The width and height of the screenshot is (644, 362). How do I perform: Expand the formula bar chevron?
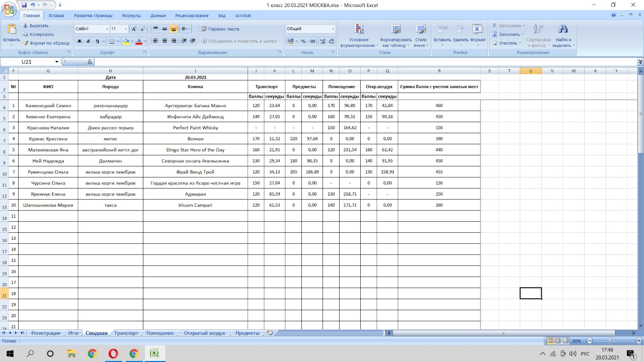click(640, 62)
